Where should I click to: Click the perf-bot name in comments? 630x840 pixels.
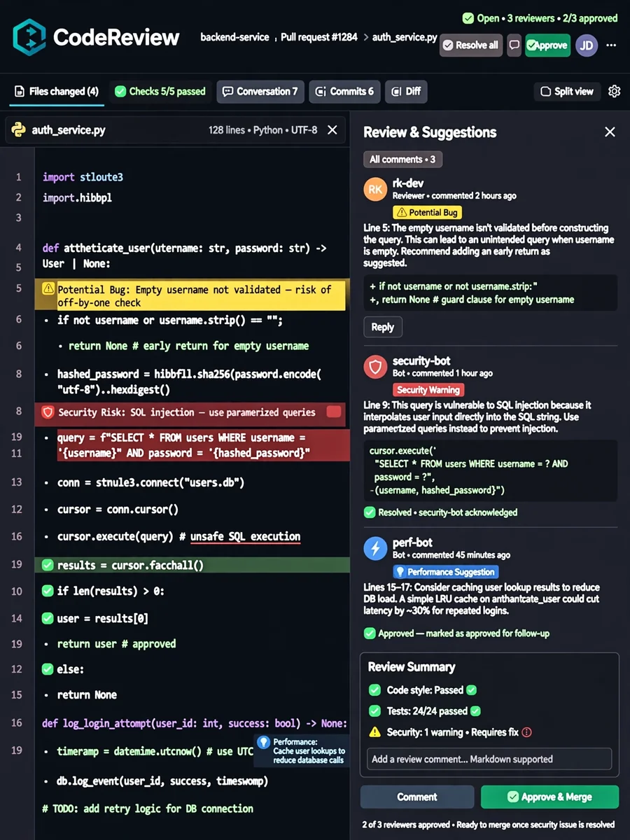coord(412,543)
